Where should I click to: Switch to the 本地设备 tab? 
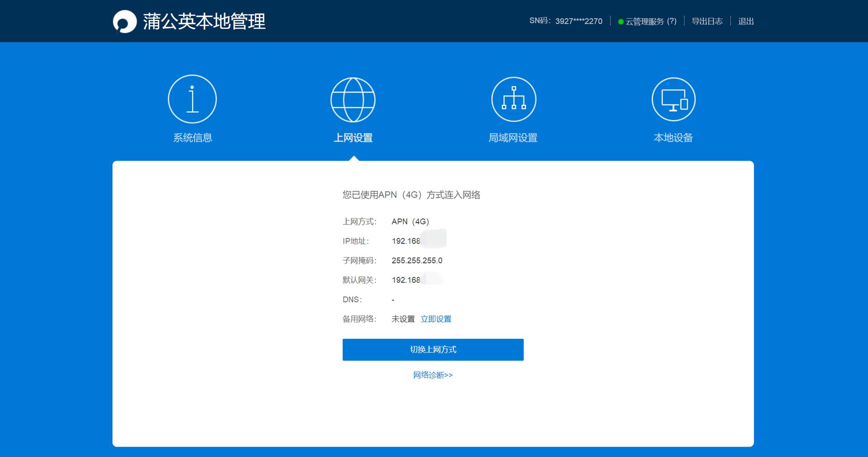[673, 138]
